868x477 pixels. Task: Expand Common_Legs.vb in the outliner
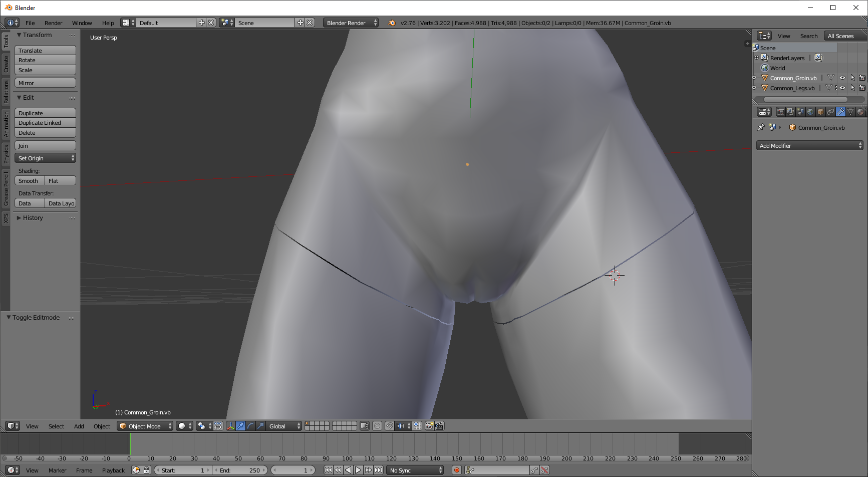click(754, 88)
